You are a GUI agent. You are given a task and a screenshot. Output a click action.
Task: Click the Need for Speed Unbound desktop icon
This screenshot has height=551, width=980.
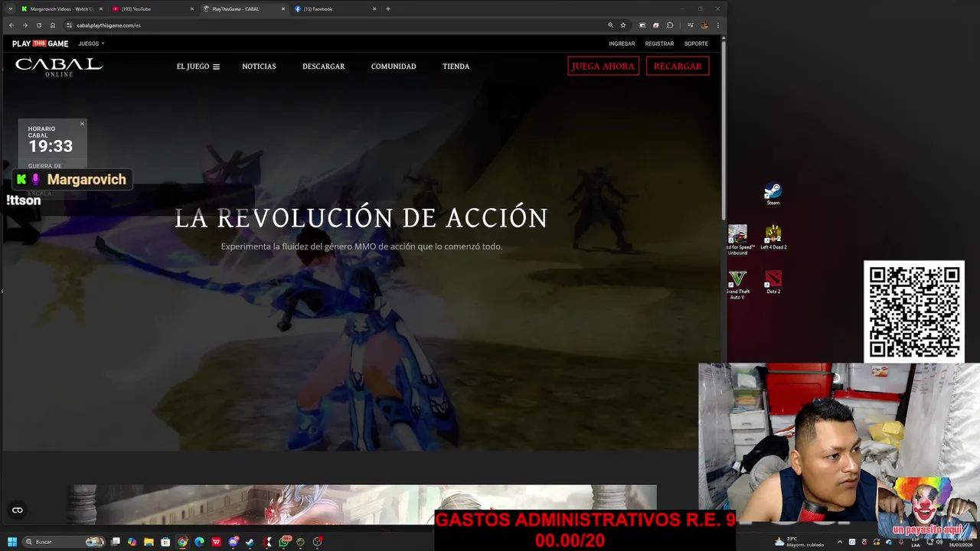click(x=738, y=240)
